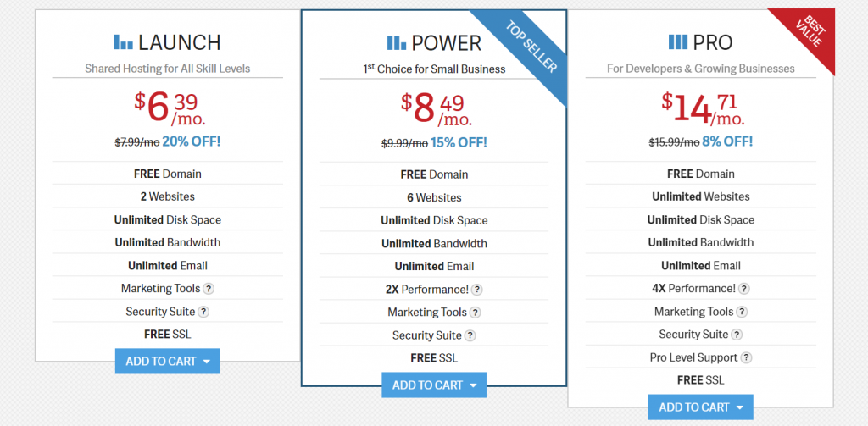Click help icon beside Power Security Suite
868x426 pixels.
point(470,336)
